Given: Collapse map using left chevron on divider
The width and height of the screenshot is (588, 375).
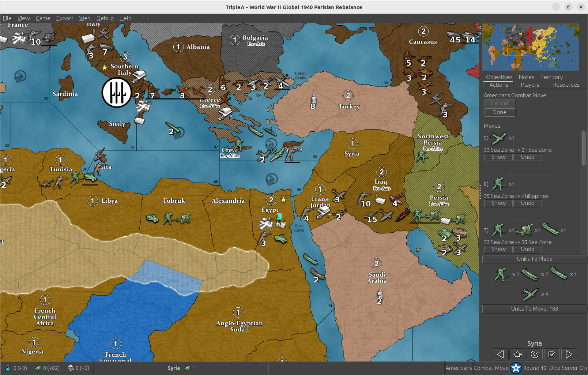Looking at the screenshot, I should click(x=480, y=27).
